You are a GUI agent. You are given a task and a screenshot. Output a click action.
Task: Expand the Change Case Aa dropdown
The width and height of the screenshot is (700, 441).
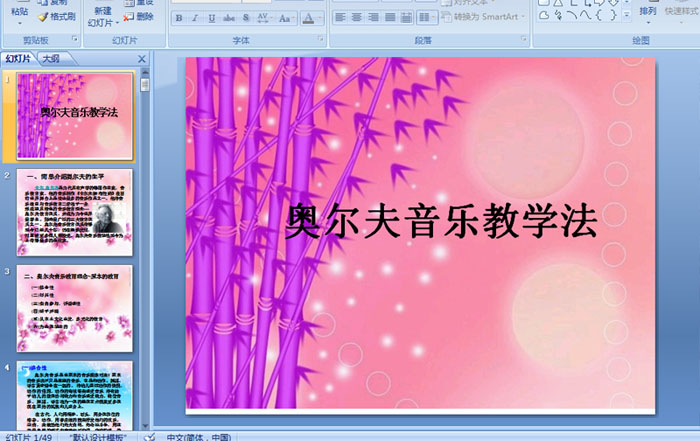tap(286, 19)
